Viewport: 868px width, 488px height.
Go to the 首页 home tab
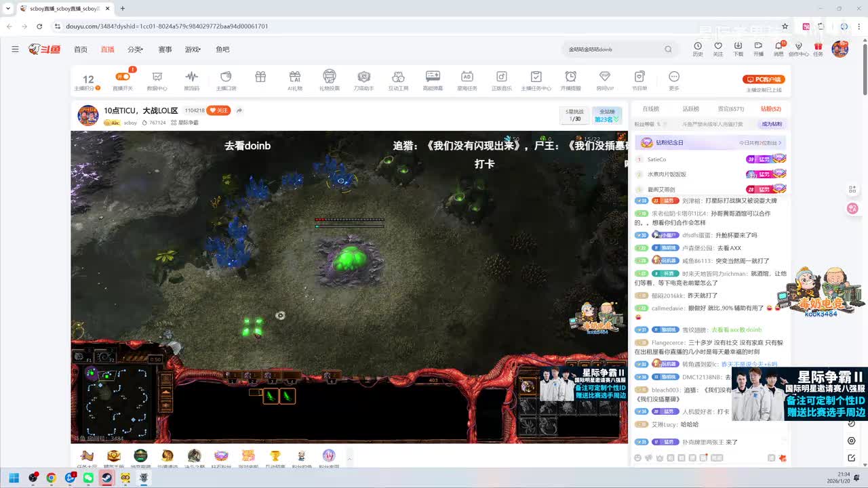(81, 49)
